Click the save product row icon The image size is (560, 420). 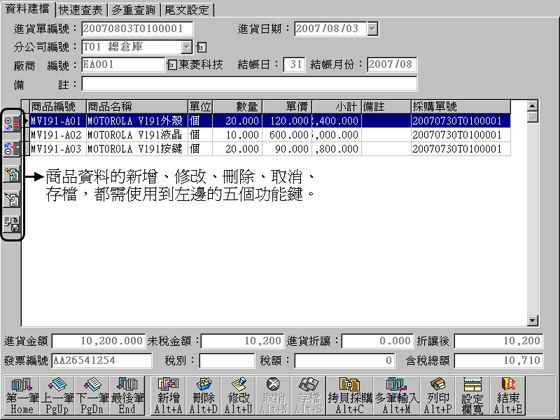[12, 224]
